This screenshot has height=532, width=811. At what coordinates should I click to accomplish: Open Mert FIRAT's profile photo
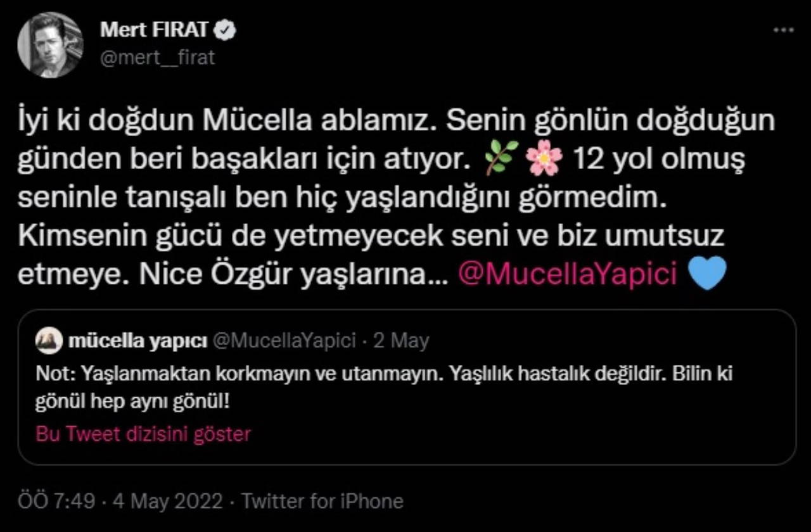click(x=50, y=45)
